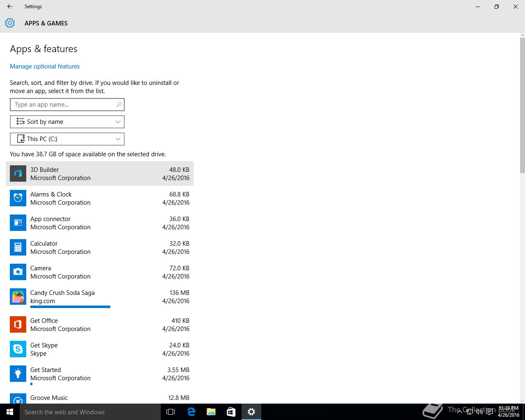Click the network icon in system tray
This screenshot has height=420, width=525.
(x=469, y=412)
